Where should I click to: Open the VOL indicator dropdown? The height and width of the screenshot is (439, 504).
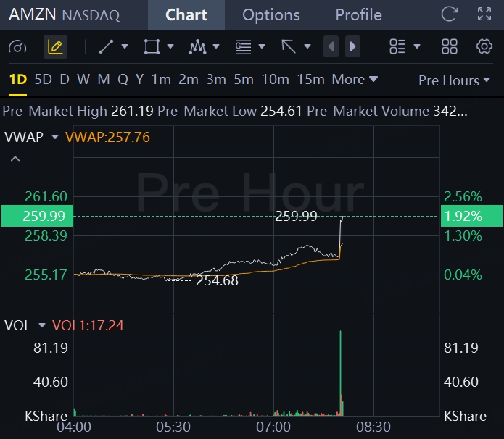click(42, 325)
